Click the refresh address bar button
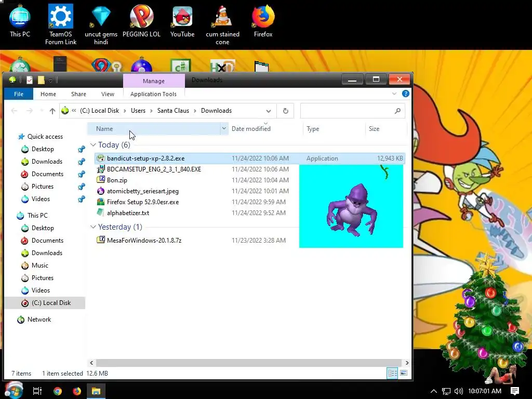532x399 pixels. coord(286,111)
